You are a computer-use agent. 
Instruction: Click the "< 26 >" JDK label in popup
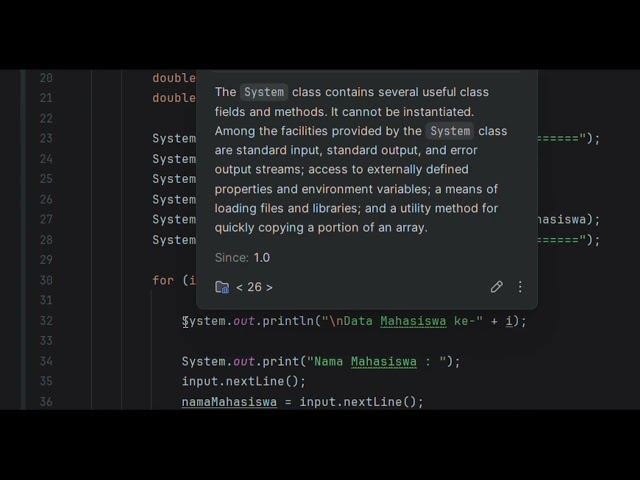(254, 287)
